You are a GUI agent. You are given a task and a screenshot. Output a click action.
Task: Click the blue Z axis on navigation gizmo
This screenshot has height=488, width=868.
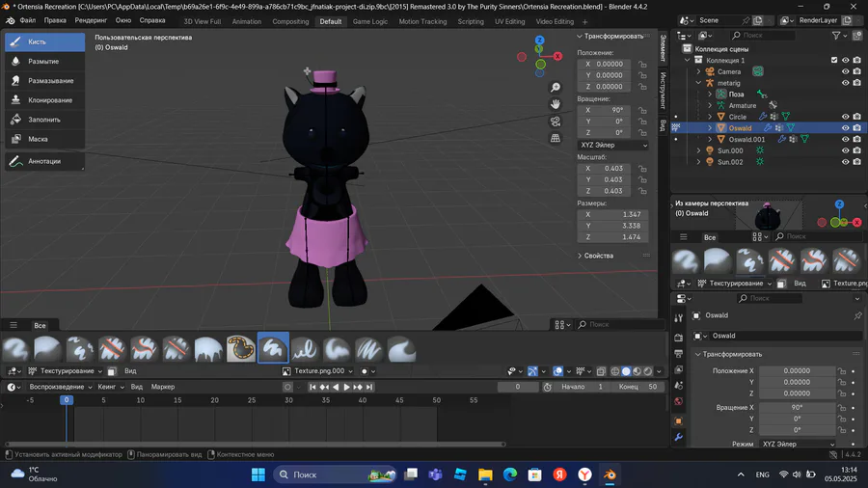(540, 41)
